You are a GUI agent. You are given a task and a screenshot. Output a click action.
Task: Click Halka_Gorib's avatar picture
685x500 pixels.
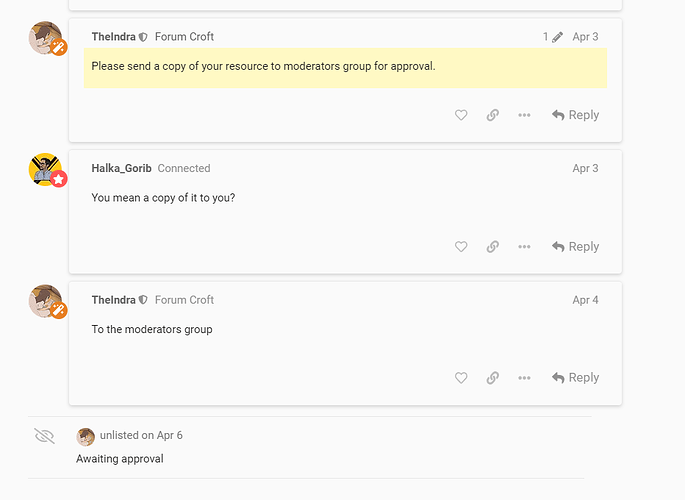(x=46, y=170)
